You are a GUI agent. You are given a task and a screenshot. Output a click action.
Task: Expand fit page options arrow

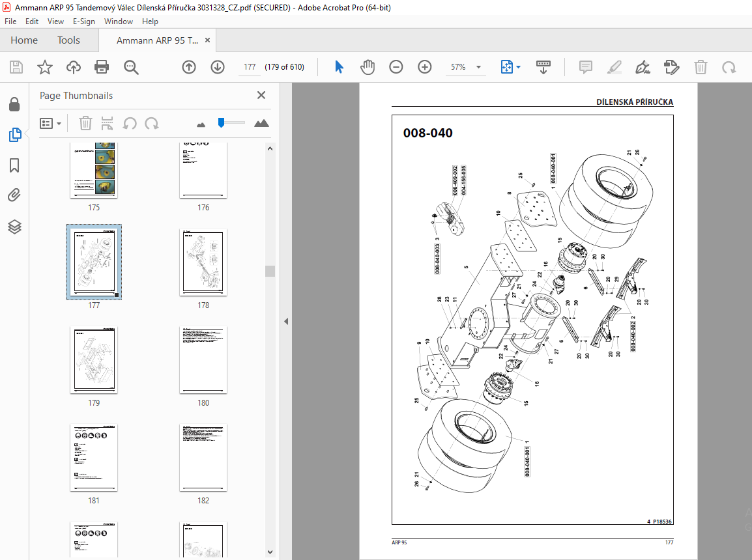(518, 67)
